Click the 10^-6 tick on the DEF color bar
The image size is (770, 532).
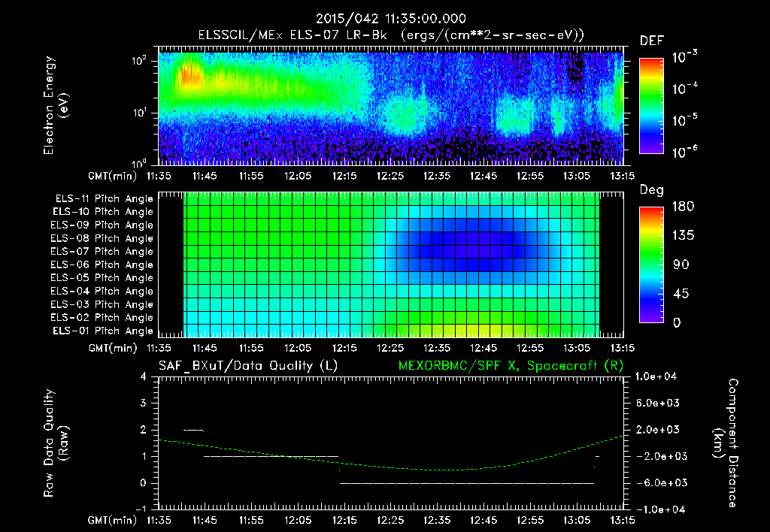tap(684, 152)
